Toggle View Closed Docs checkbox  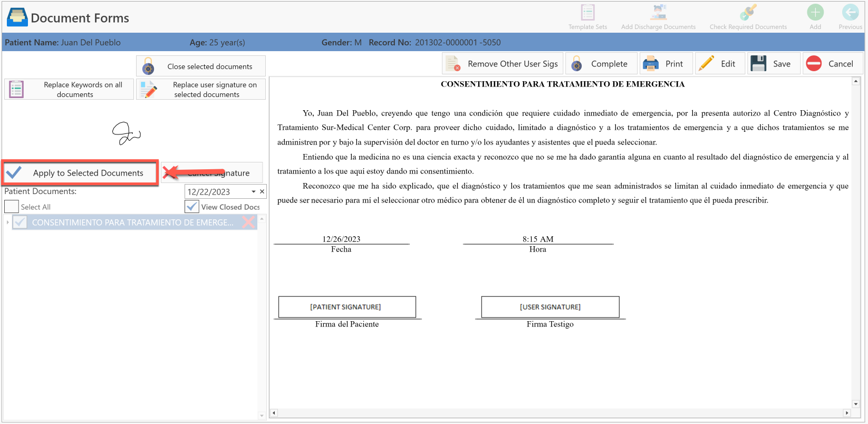[192, 207]
